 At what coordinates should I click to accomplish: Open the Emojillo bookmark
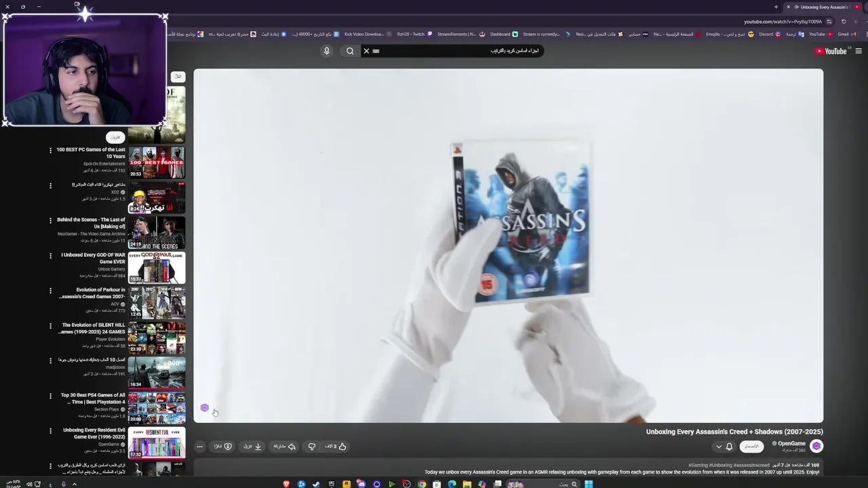pos(730,34)
